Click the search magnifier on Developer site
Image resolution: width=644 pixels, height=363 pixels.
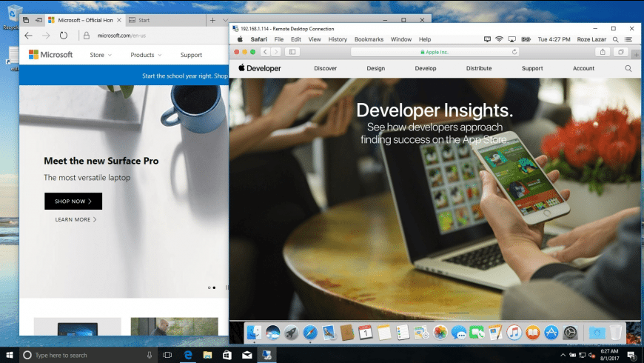point(628,68)
